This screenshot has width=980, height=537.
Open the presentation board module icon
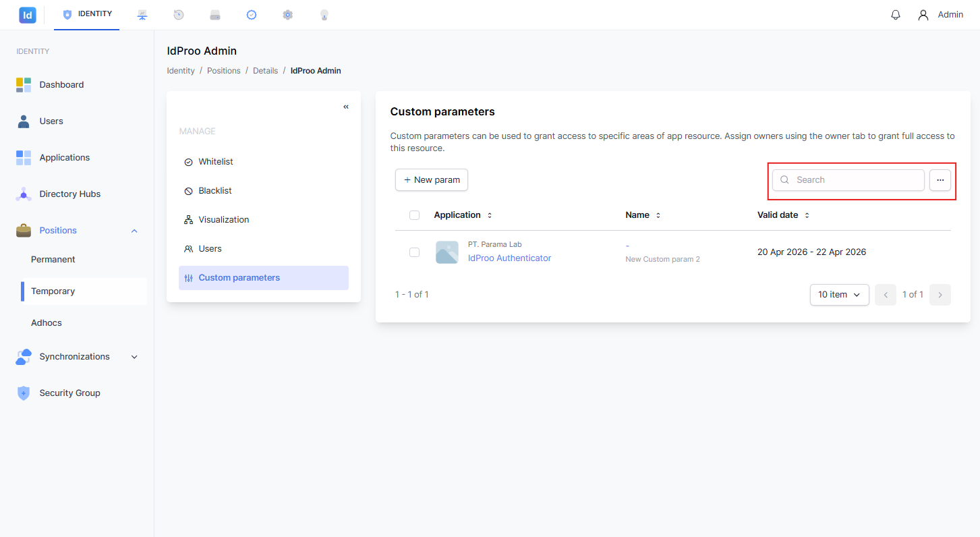(142, 15)
